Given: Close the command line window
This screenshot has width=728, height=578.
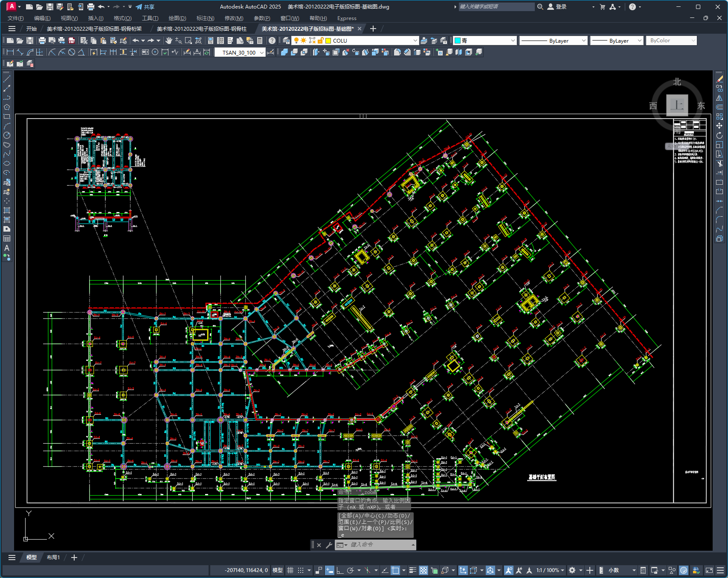Looking at the screenshot, I should pos(319,545).
